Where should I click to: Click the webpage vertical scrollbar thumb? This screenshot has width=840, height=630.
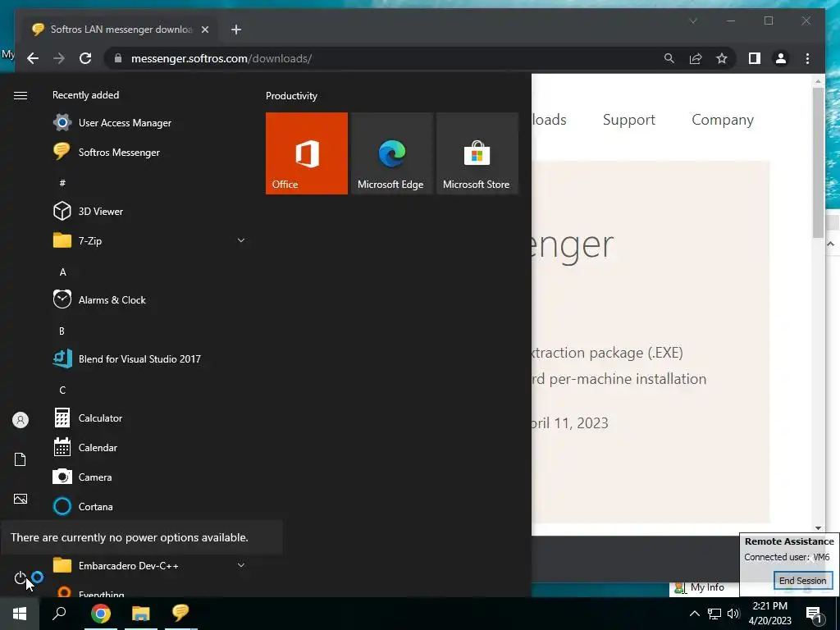[818, 162]
